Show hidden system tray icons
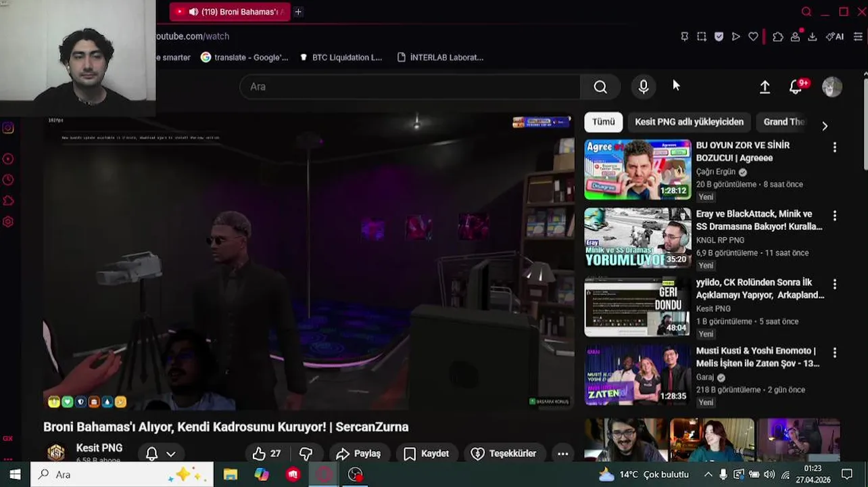Viewport: 868px width, 487px height. 708,474
